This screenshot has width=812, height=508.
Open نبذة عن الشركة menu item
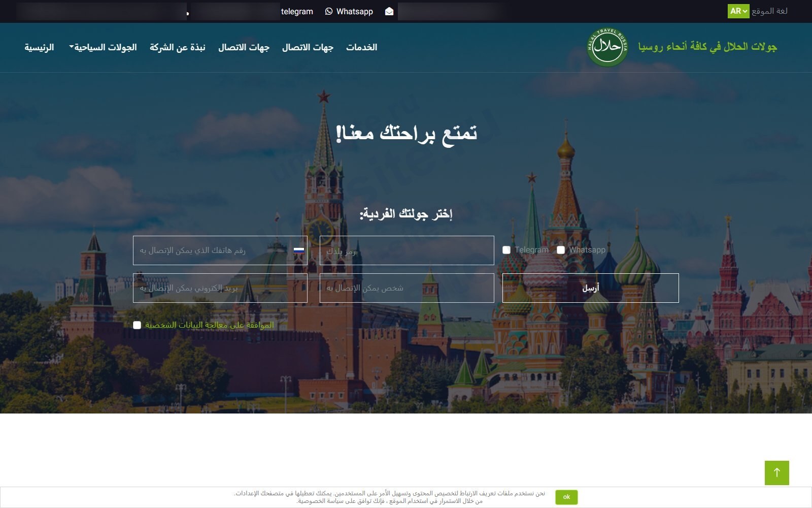click(x=178, y=47)
